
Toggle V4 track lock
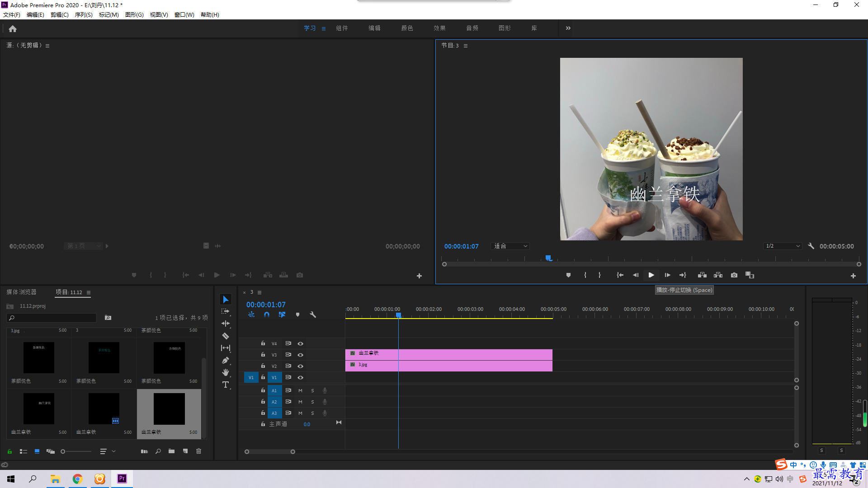click(x=263, y=343)
